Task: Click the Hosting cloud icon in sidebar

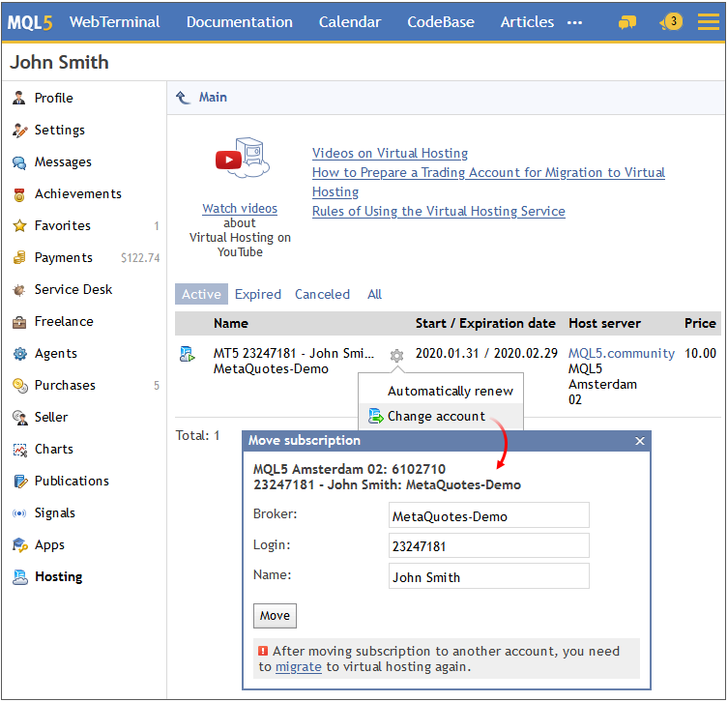Action: tap(20, 576)
